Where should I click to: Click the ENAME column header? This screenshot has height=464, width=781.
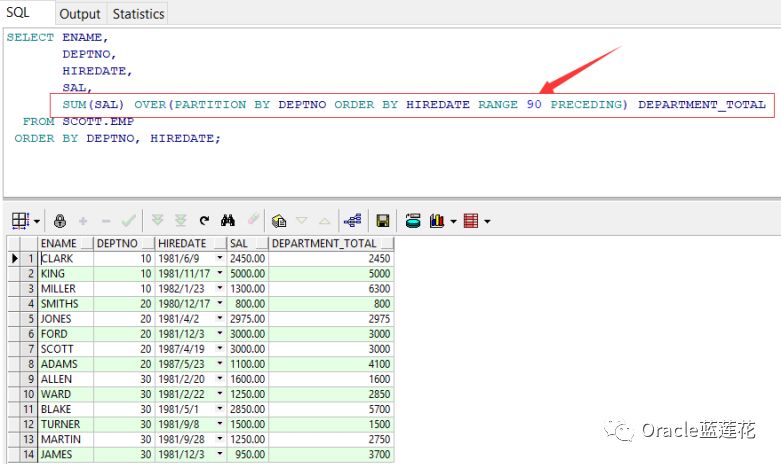66,243
